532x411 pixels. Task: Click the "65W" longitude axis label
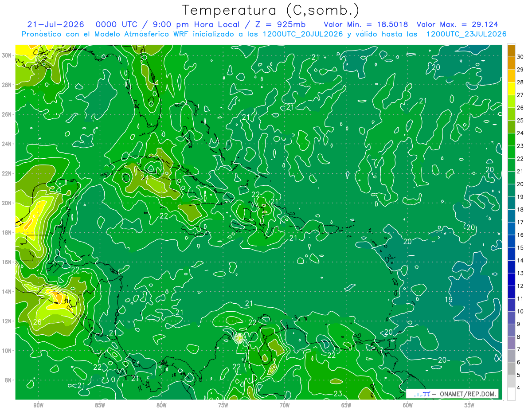(346, 405)
